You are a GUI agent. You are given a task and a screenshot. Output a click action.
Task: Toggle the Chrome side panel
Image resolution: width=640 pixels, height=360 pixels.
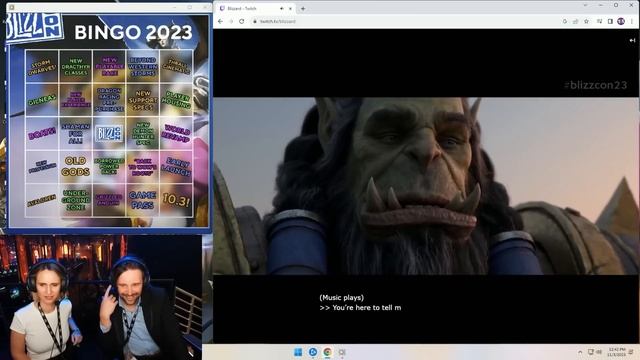(x=610, y=21)
